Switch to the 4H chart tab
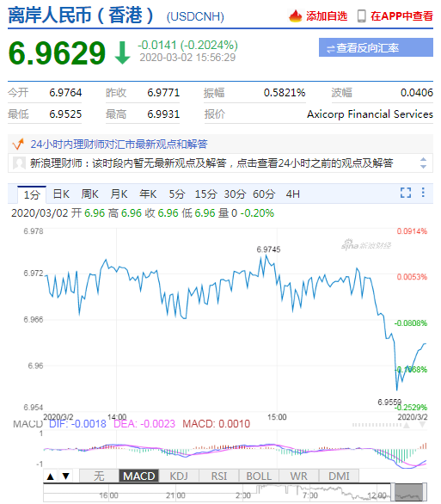 (x=293, y=194)
